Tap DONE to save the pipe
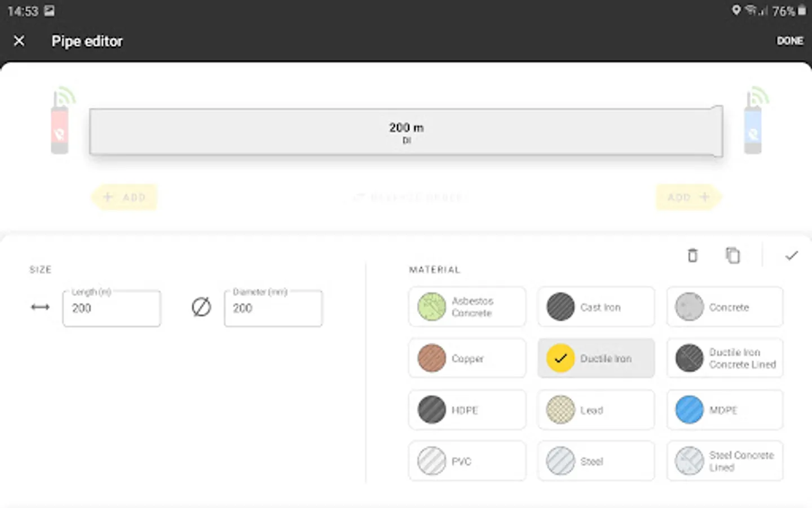812x508 pixels. (790, 41)
